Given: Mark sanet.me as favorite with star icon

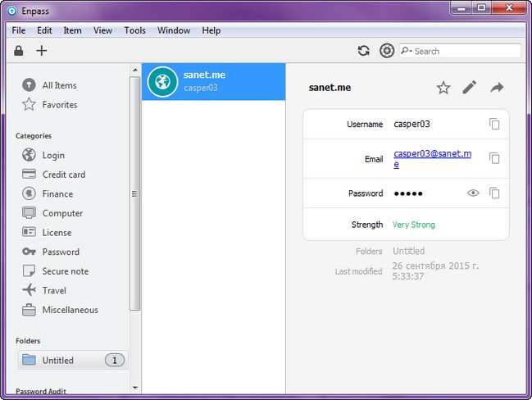Looking at the screenshot, I should pos(443,88).
